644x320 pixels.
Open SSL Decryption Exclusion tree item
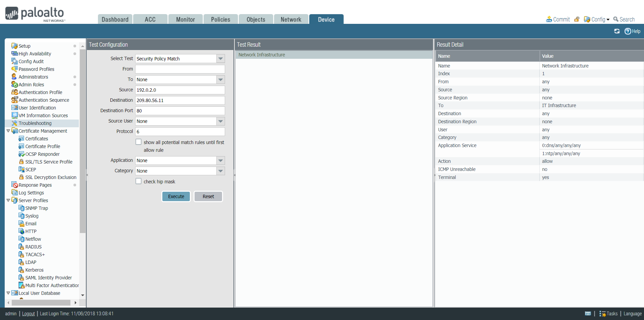coord(51,177)
